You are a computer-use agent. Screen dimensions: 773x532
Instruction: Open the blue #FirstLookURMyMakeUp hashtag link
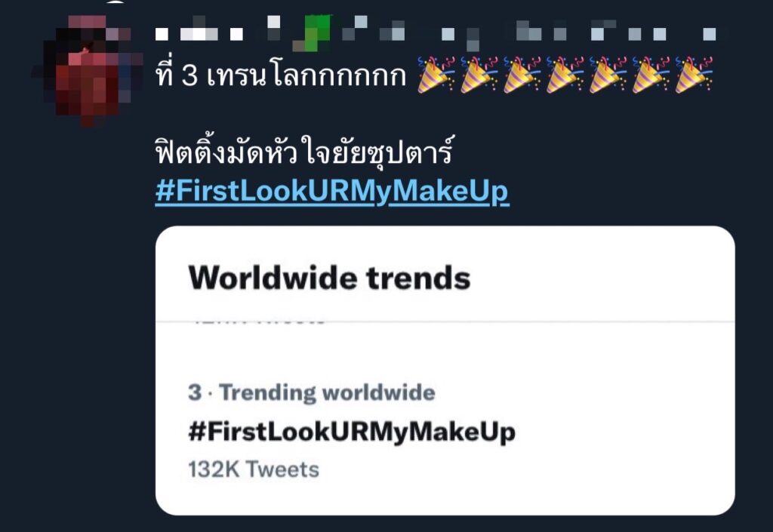click(x=332, y=192)
